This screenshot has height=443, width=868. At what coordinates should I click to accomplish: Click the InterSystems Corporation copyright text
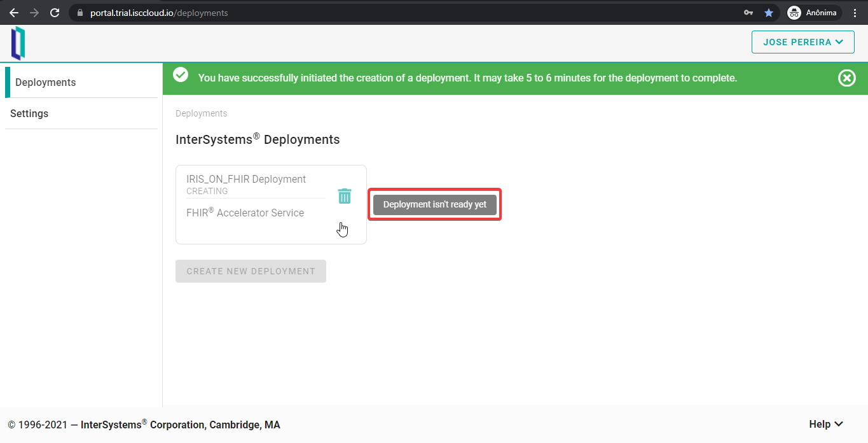point(144,425)
